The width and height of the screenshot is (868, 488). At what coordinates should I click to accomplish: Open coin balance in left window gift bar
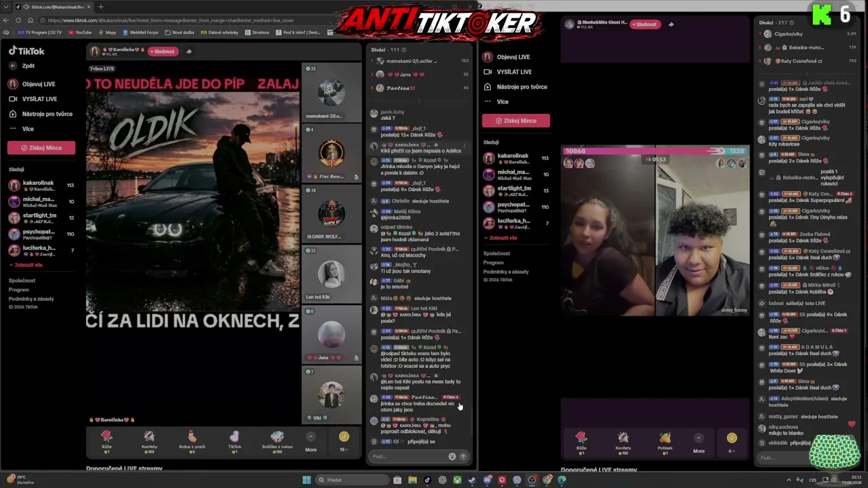(x=344, y=441)
